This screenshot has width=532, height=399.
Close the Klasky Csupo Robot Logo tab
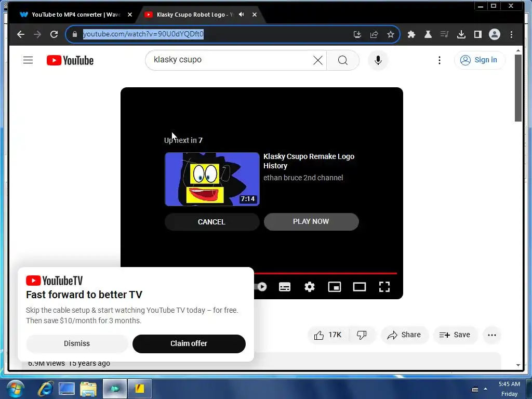[255, 15]
